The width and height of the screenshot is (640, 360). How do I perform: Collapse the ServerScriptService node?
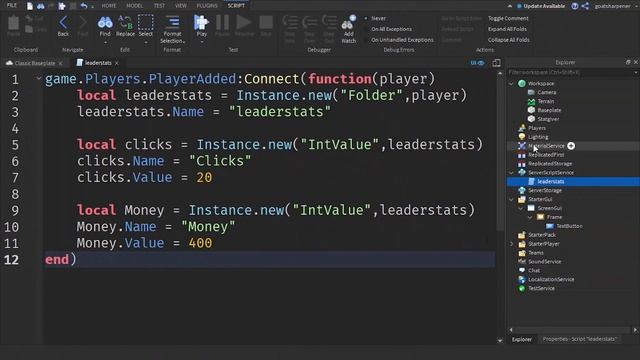pos(511,173)
